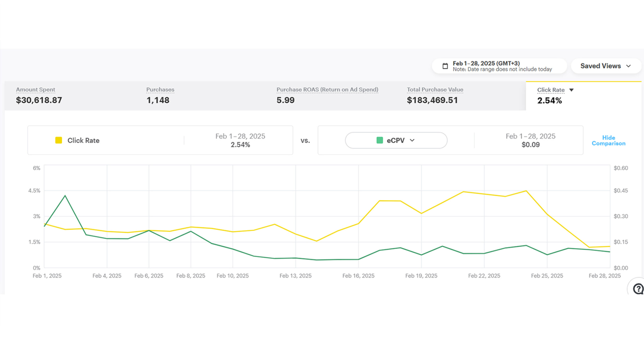Image resolution: width=644 pixels, height=343 pixels.
Task: Click the Saved Views chevron icon
Action: (628, 66)
